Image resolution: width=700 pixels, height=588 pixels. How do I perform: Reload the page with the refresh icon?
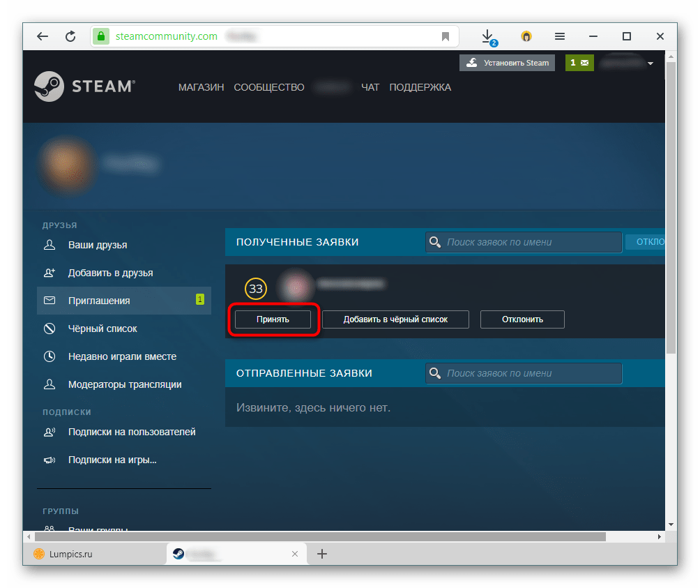(x=70, y=36)
